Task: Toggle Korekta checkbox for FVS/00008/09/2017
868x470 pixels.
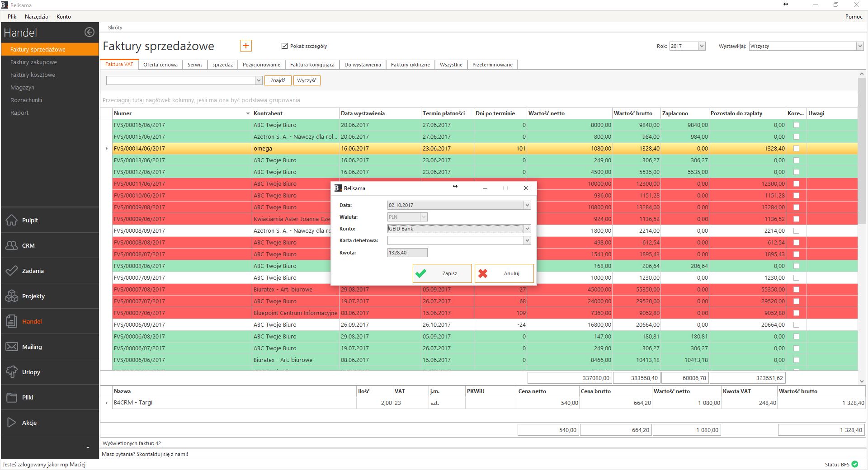Action: 796,231
